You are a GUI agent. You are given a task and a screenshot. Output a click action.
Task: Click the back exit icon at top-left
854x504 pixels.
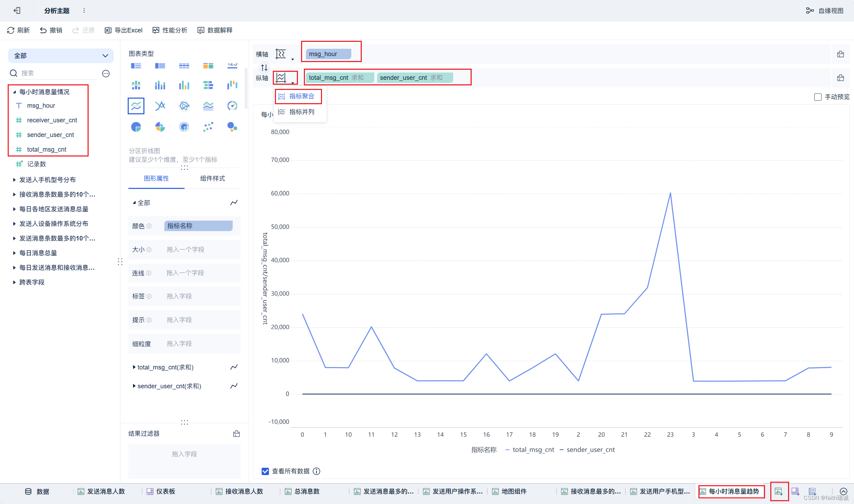point(17,11)
